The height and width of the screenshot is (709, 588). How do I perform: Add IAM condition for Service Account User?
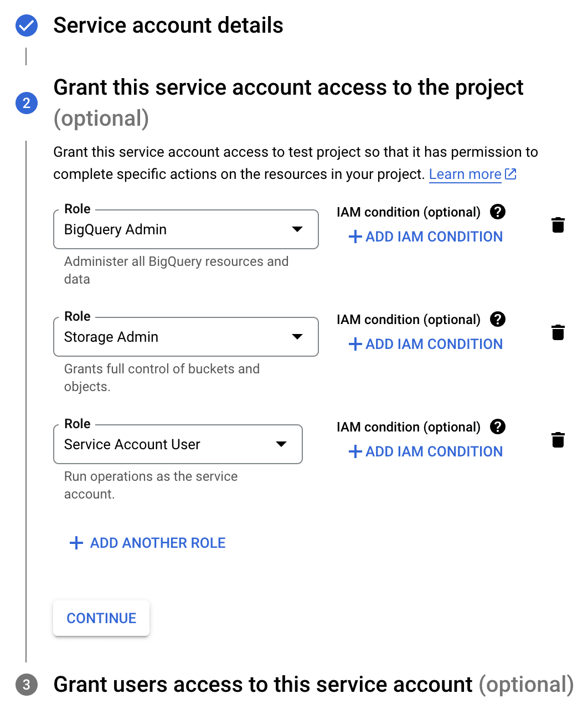tap(425, 451)
